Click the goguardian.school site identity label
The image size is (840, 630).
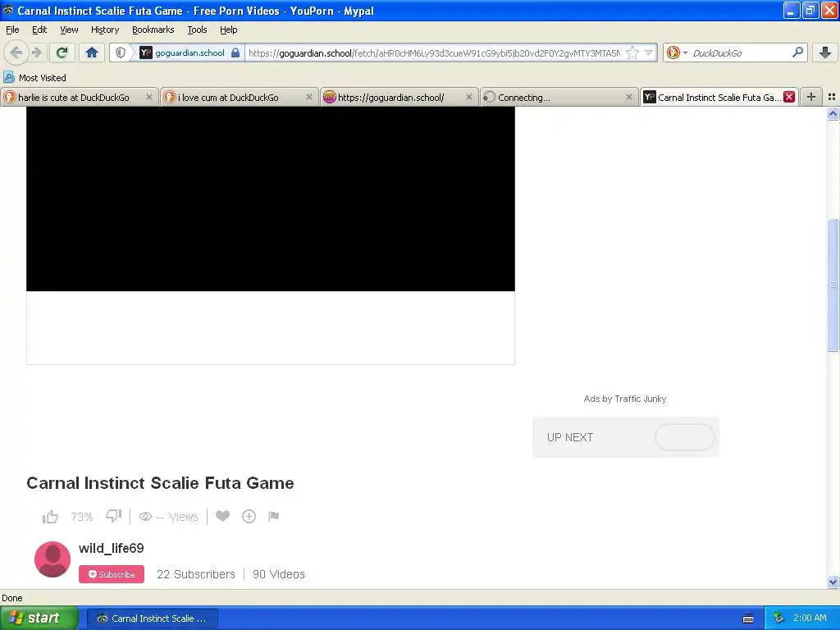[189, 52]
